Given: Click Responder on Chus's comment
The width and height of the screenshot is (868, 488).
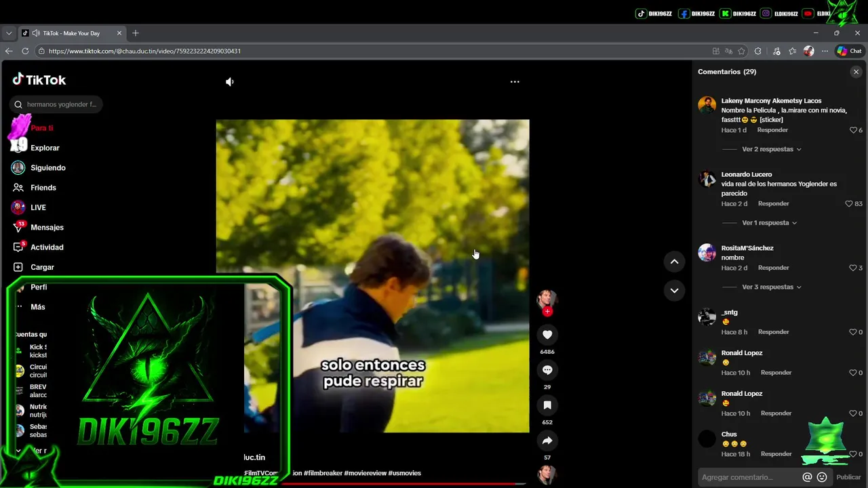Looking at the screenshot, I should click(x=776, y=454).
